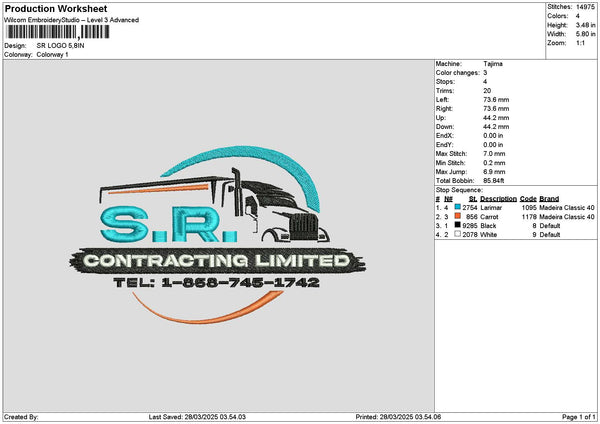Click the 'Code' column header
600x424 pixels.
[x=528, y=199]
